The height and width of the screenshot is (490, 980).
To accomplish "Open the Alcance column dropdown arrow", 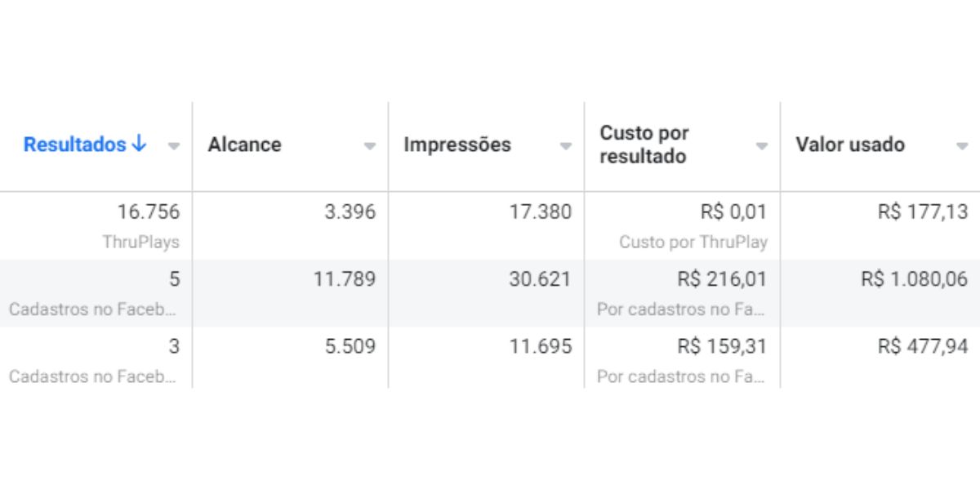I will click(369, 146).
